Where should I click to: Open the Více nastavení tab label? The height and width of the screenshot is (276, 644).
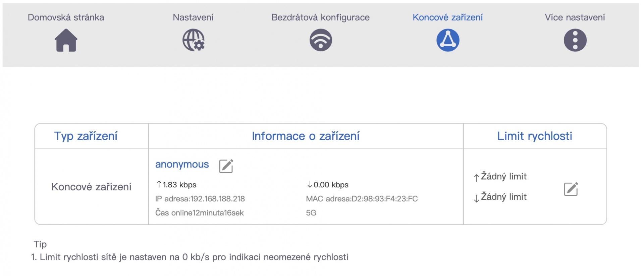[x=575, y=17]
